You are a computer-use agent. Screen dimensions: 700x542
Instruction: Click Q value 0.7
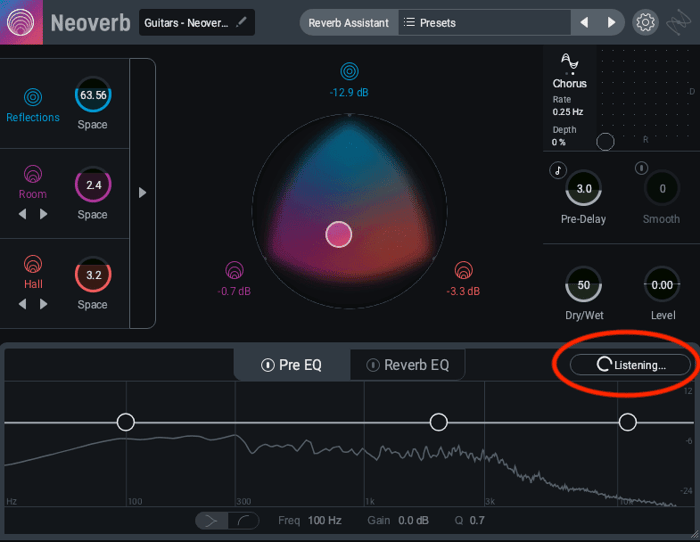[x=477, y=521]
